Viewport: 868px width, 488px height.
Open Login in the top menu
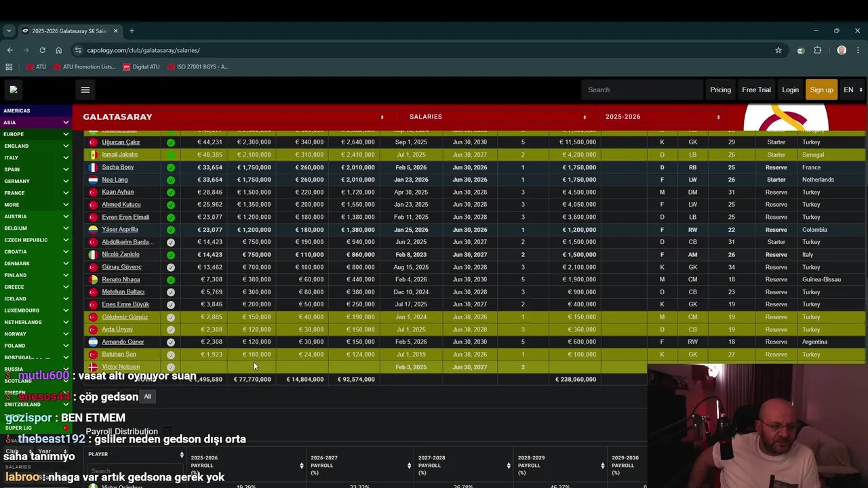(790, 89)
